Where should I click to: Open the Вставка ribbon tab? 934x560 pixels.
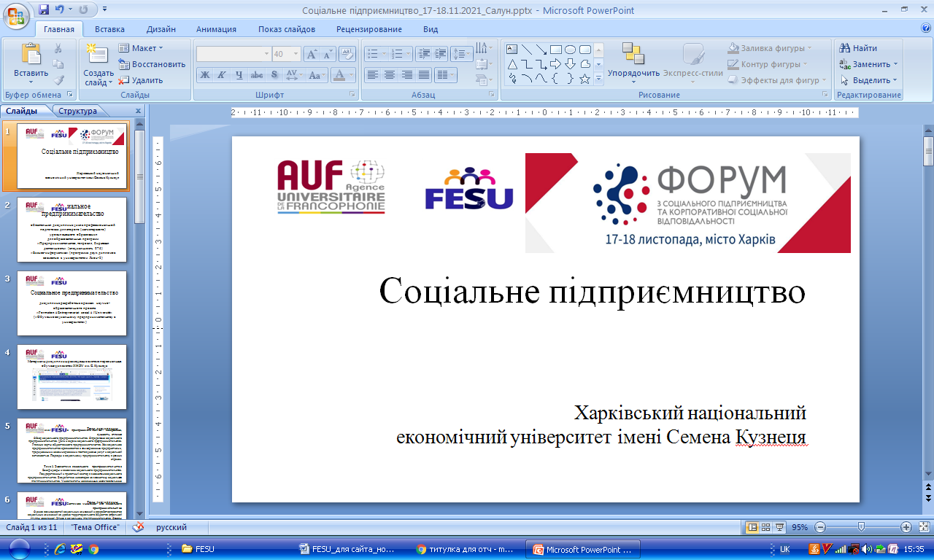109,29
